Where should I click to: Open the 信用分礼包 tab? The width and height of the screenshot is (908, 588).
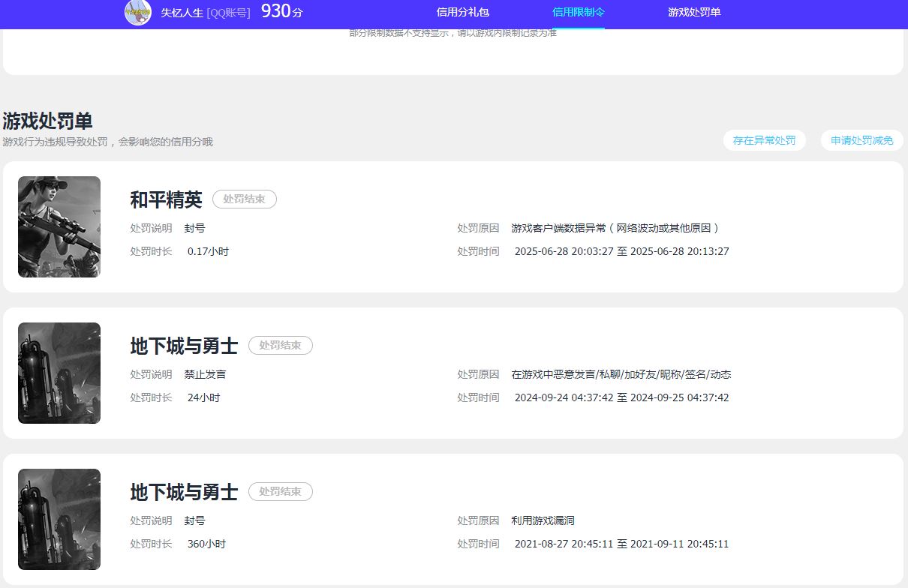(x=462, y=12)
